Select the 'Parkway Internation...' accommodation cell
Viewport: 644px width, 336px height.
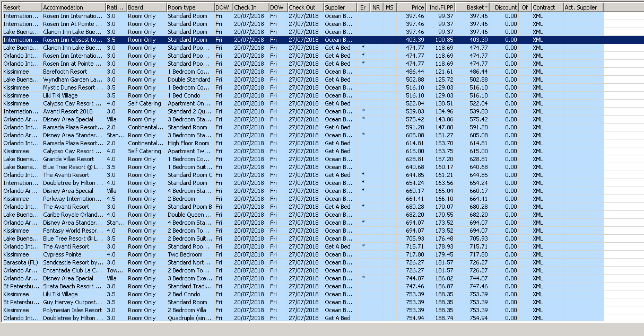(x=74, y=199)
